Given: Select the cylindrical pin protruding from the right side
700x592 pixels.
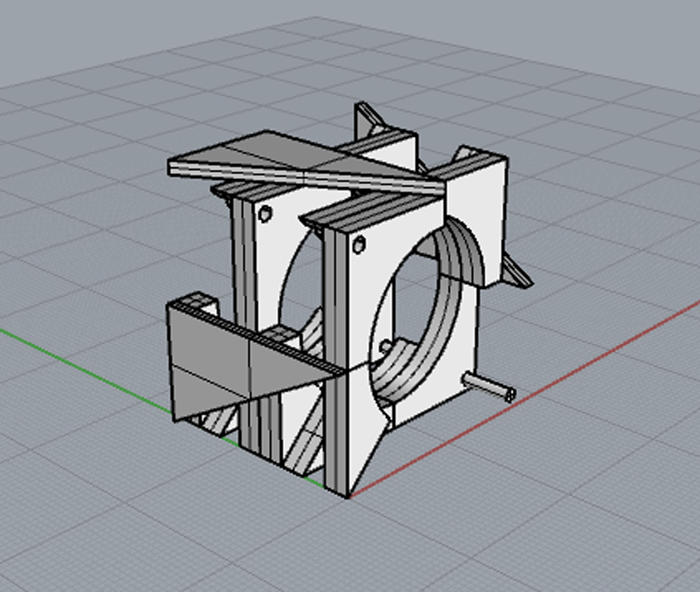Looking at the screenshot, I should 488,386.
